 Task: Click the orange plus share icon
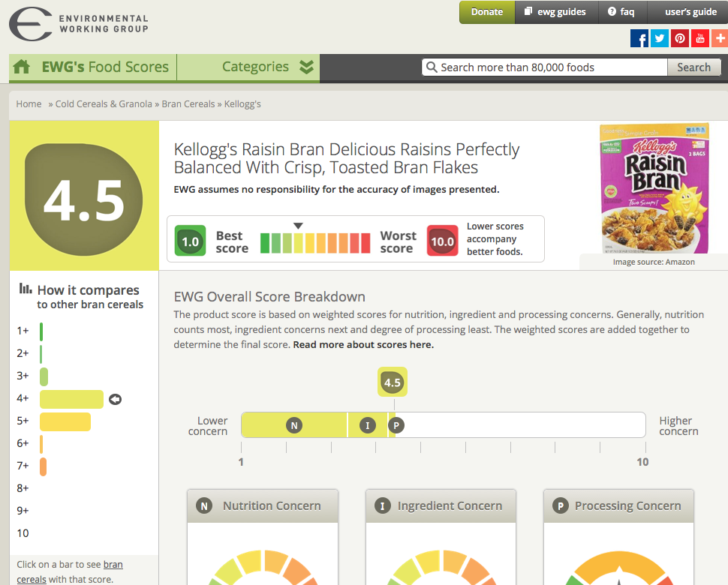pos(719,39)
